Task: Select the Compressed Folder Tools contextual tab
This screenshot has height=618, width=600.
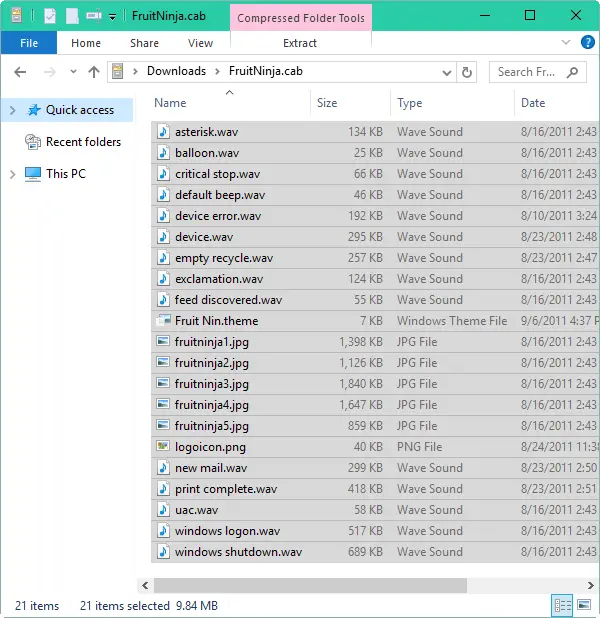Action: (301, 18)
